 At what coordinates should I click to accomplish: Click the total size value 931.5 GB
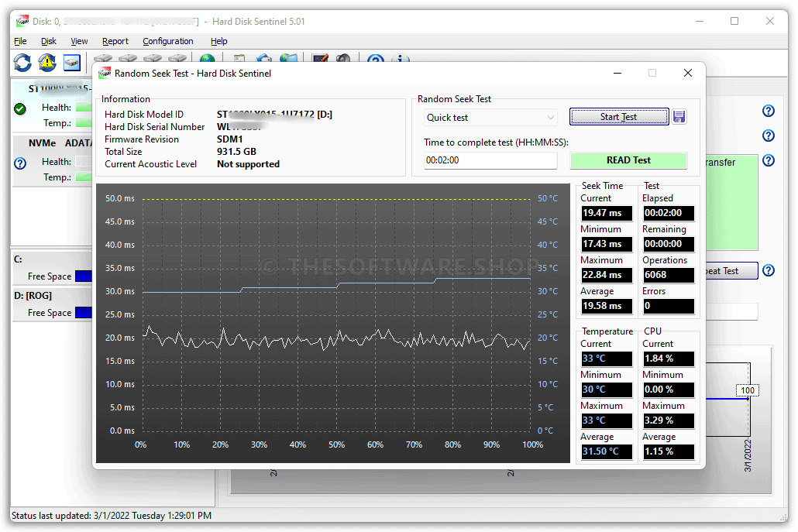[236, 152]
